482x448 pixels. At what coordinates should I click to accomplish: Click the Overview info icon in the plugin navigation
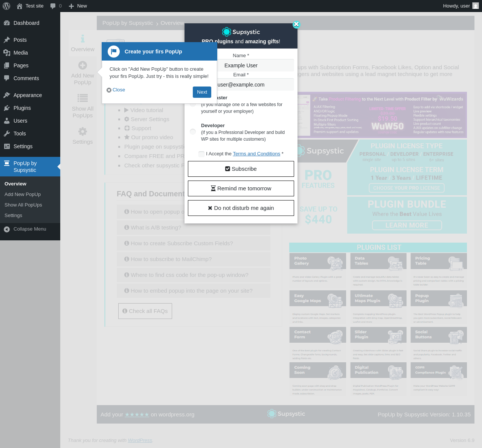[x=82, y=39]
